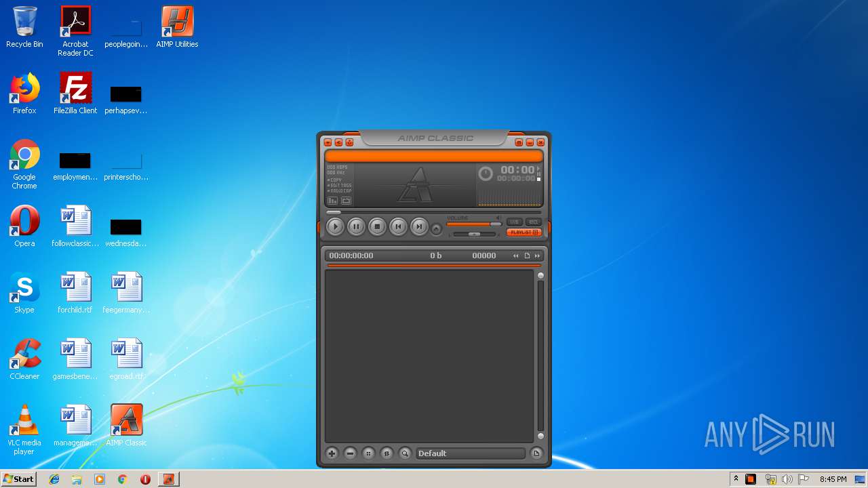Create a new playlist with page icon
This screenshot has height=488, width=868.
pyautogui.click(x=527, y=256)
